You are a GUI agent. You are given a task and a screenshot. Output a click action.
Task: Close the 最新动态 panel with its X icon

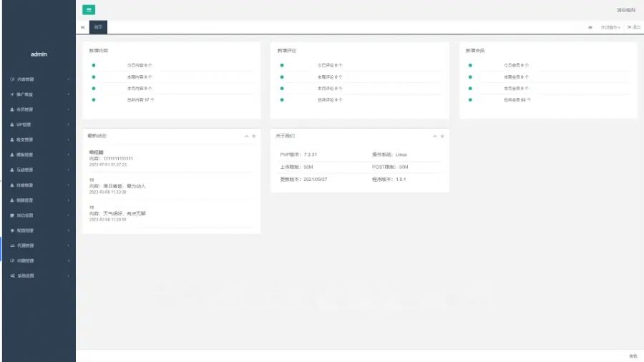(x=253, y=136)
